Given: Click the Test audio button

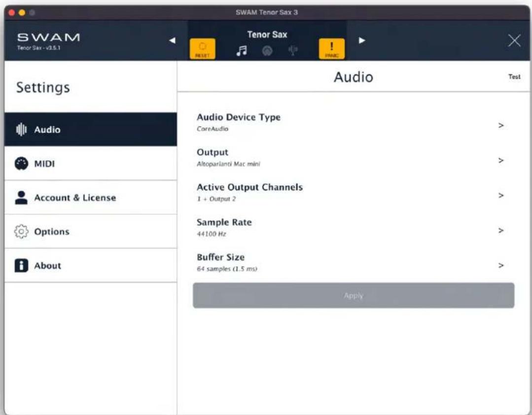Looking at the screenshot, I should click(514, 76).
